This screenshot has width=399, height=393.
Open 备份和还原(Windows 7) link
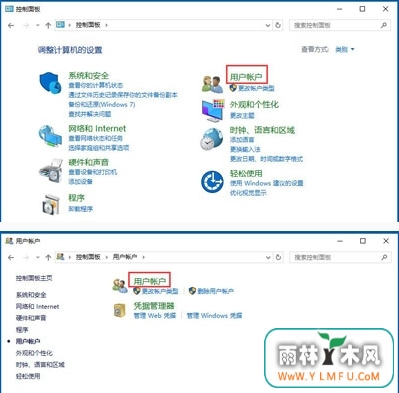[x=102, y=104]
